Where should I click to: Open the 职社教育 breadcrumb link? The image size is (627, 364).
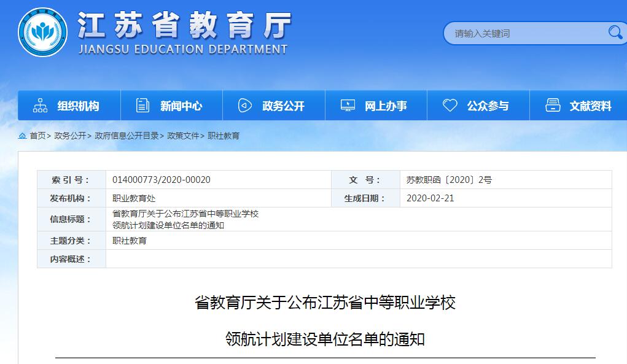coord(224,136)
